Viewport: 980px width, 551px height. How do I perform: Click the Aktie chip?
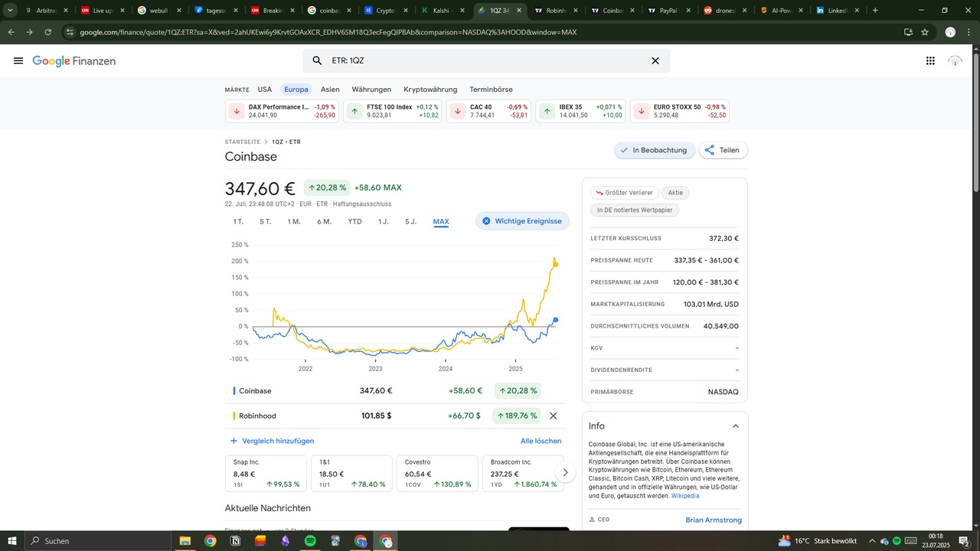(675, 193)
